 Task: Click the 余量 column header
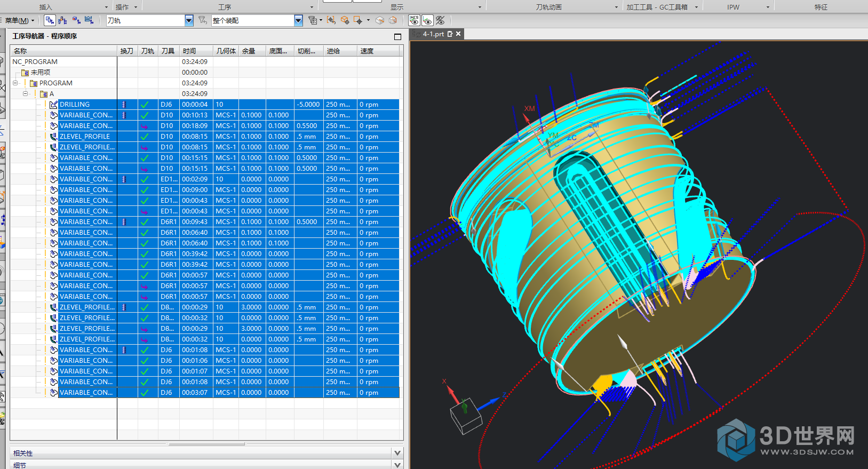click(253, 51)
